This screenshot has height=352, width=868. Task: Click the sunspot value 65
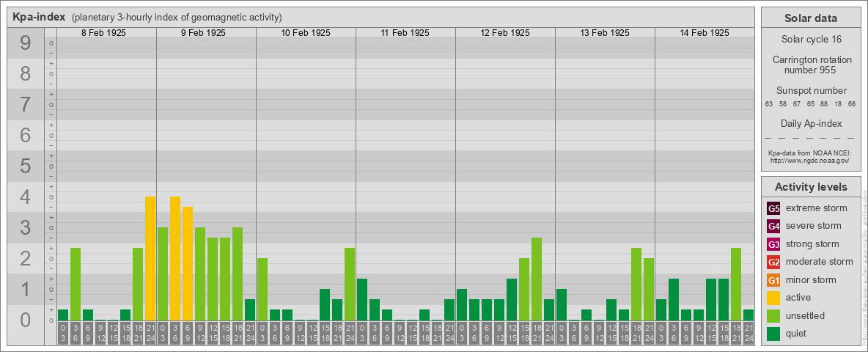(810, 104)
